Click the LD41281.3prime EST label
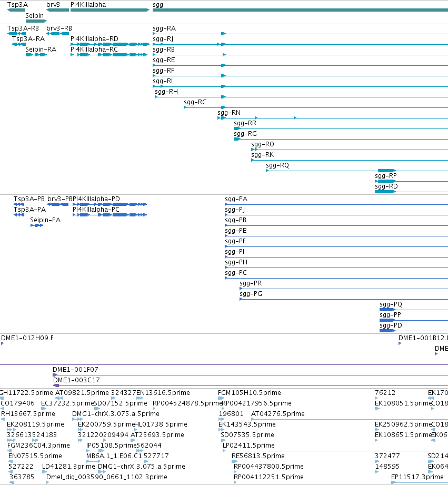Image resolution: width=448 pixels, height=485 pixels. pyautogui.click(x=68, y=466)
